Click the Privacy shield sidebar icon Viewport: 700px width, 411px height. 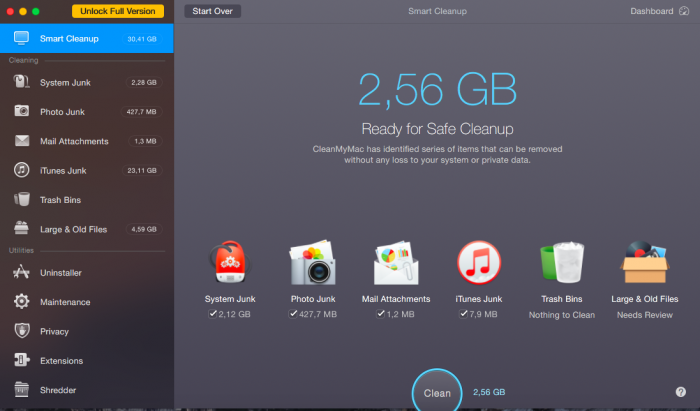22,331
